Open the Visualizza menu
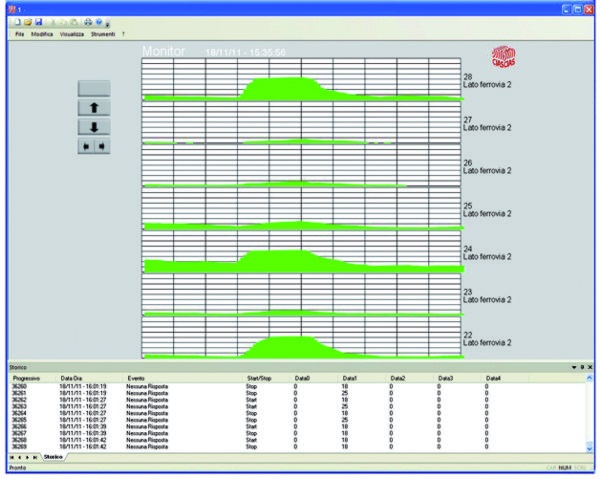This screenshot has width=600, height=479. (x=72, y=34)
